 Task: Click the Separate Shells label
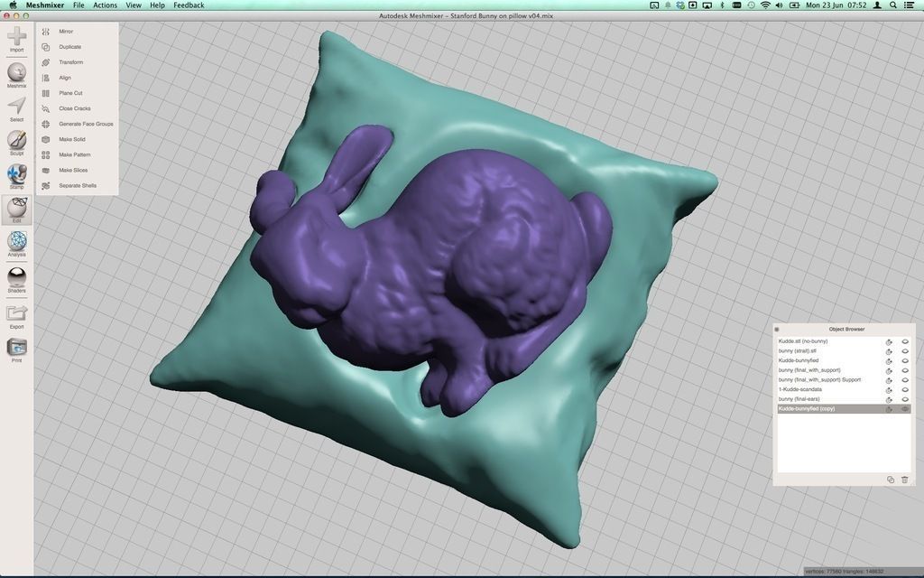[x=78, y=185]
